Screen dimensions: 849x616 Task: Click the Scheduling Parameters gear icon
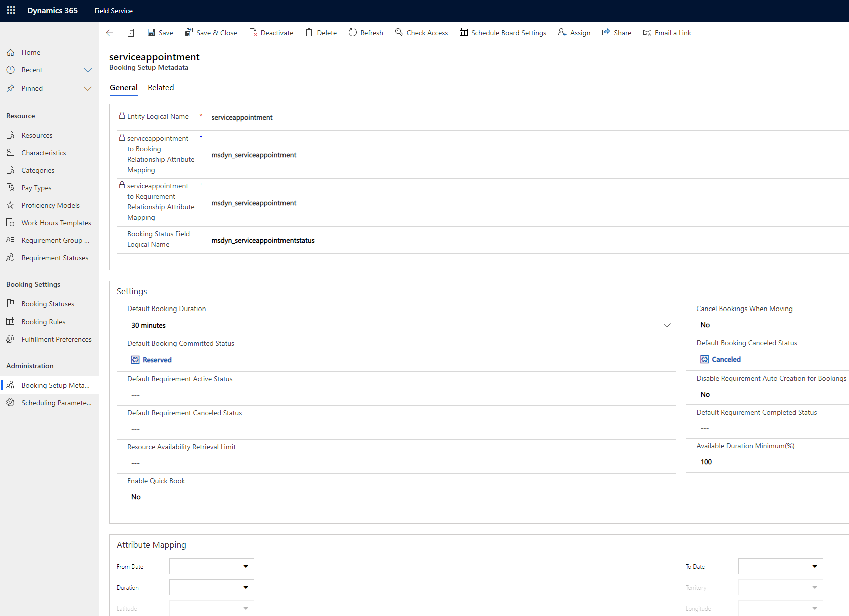click(x=10, y=402)
